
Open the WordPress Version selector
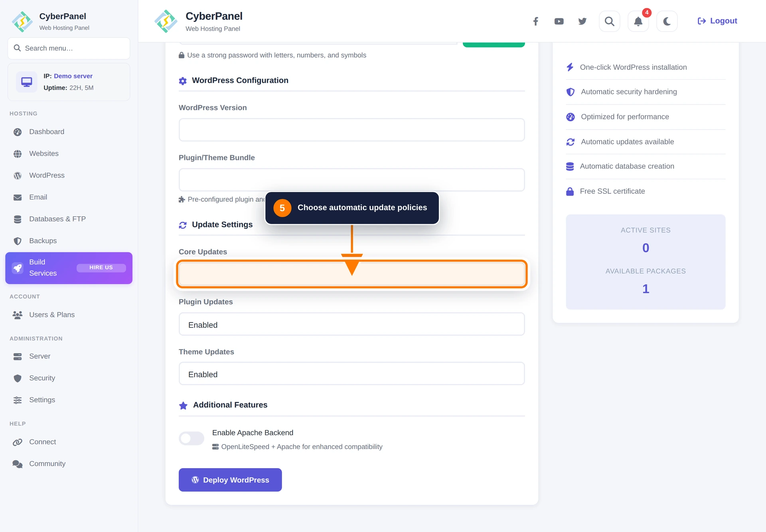pos(352,130)
